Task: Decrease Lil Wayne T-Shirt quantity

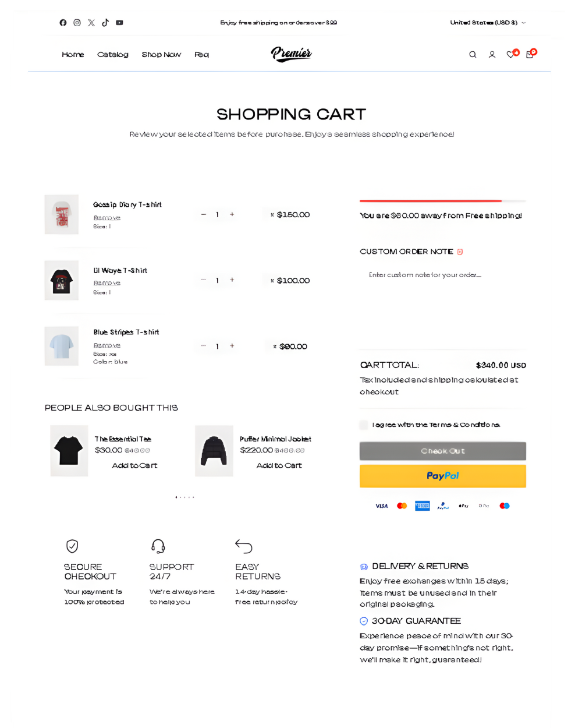Action: pyautogui.click(x=204, y=280)
